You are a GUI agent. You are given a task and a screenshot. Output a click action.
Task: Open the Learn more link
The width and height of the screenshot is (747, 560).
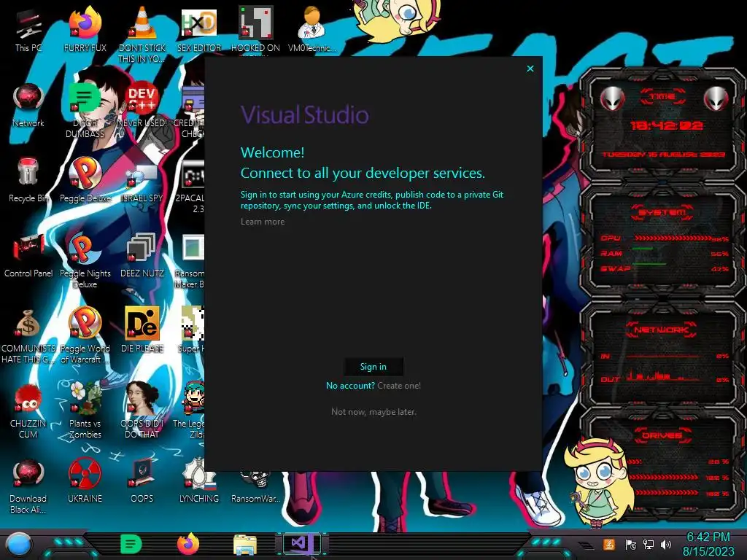[263, 222]
